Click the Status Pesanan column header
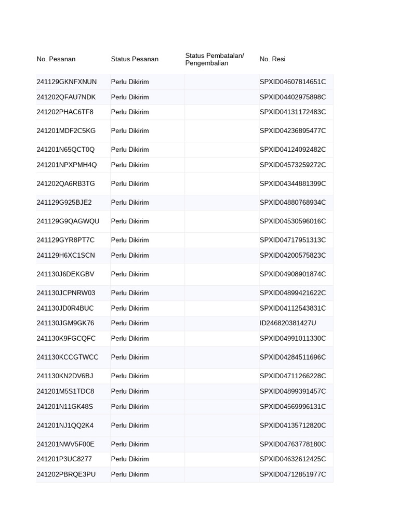This screenshot has width=399, height=532. [135, 59]
